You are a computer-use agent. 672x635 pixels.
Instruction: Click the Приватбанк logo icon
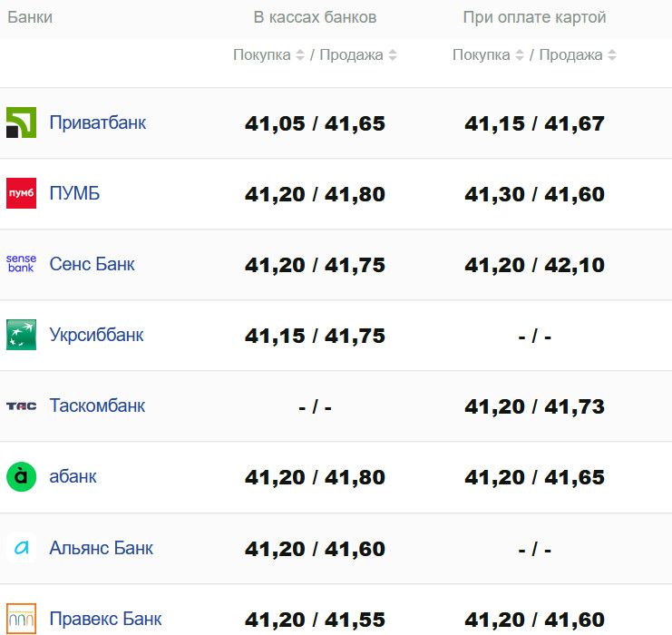(x=21, y=122)
